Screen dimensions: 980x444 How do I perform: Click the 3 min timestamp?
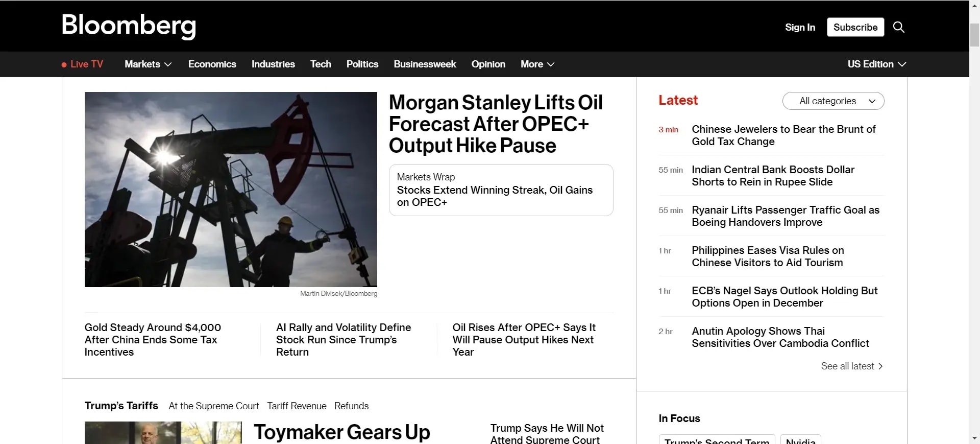click(x=668, y=130)
